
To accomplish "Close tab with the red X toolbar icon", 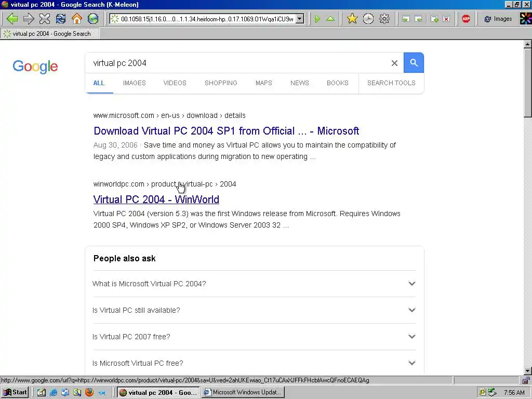I will [x=446, y=19].
